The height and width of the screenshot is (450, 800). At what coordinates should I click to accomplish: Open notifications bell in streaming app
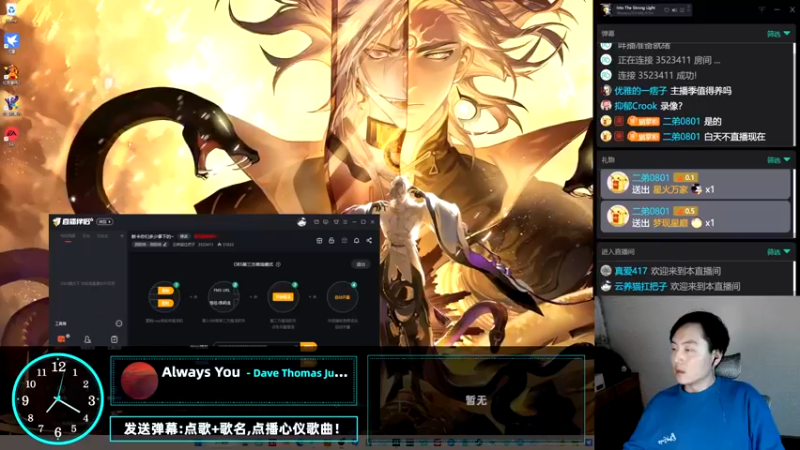tap(357, 240)
